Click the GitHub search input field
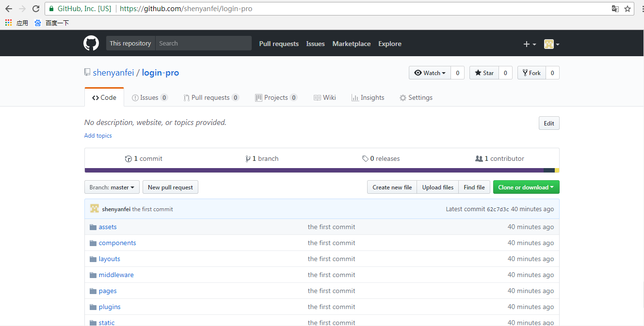Screen dimensions: 644x326 point(204,43)
